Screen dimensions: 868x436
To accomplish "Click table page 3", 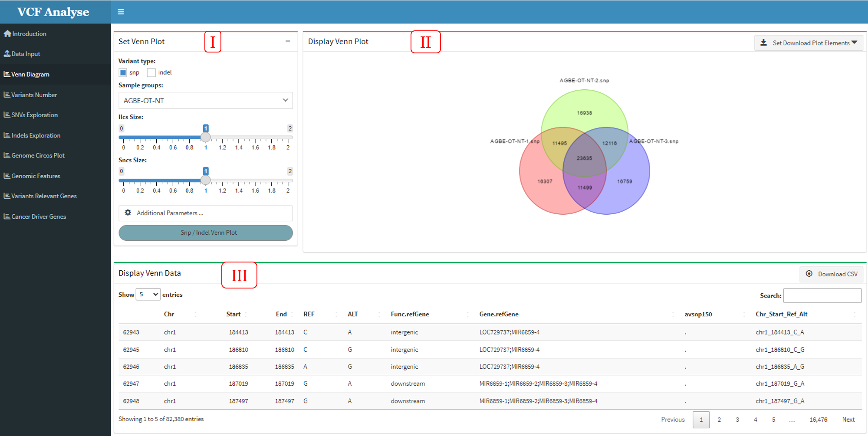I will (737, 420).
